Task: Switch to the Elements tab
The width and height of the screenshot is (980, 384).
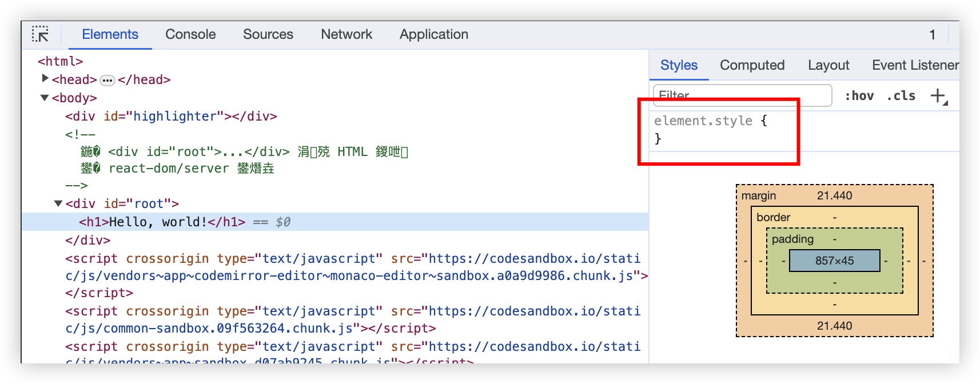Action: tap(110, 34)
